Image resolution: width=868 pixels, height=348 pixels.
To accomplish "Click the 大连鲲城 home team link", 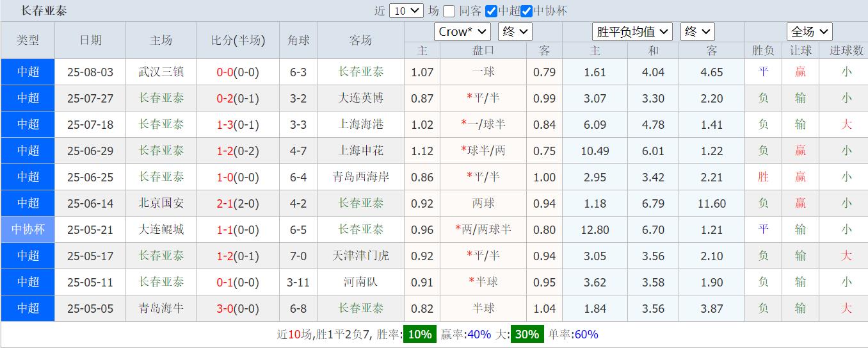I will (x=161, y=229).
